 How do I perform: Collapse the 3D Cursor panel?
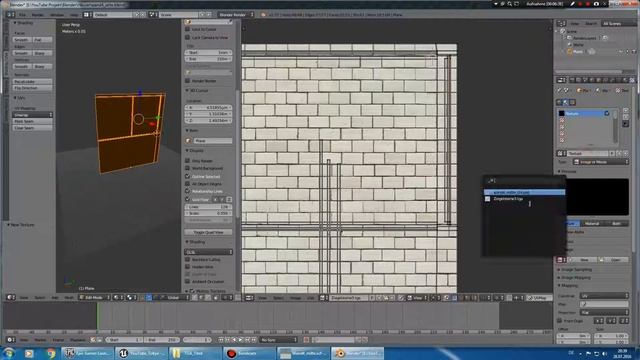[x=197, y=91]
